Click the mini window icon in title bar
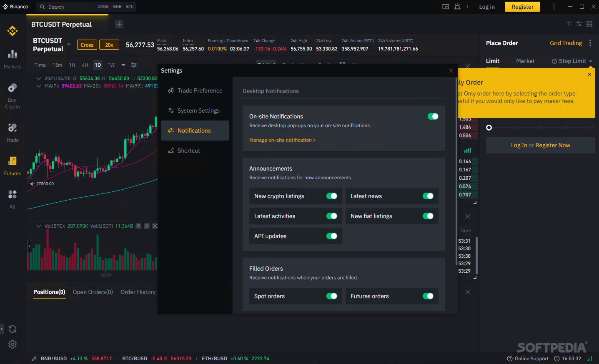The width and height of the screenshot is (599, 364). 446,7
